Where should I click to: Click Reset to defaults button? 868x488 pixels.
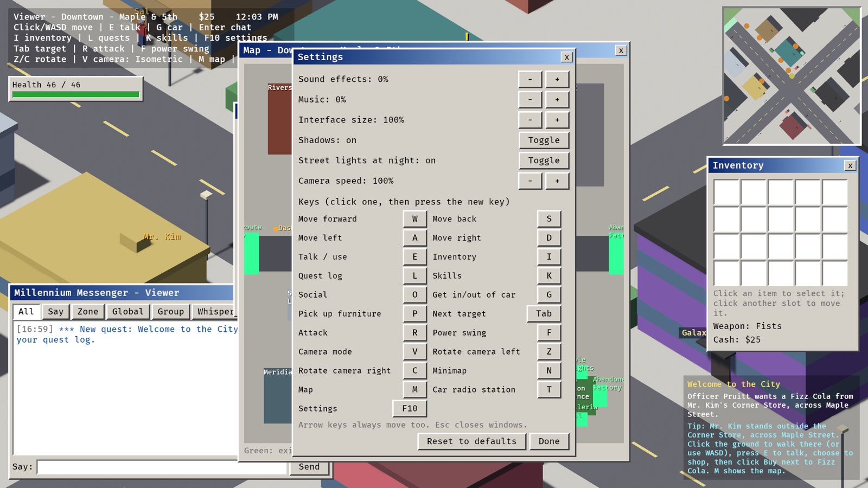point(471,441)
